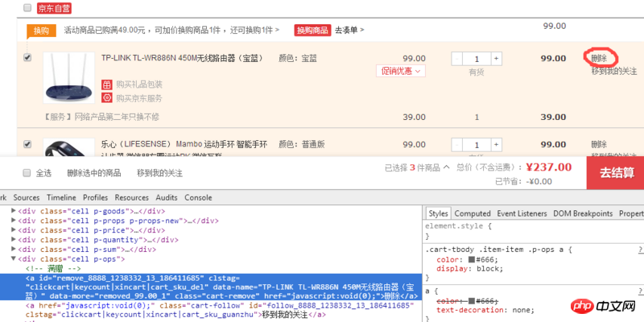The height and width of the screenshot is (322, 644).
Task: Tick the 京东自营 shop checkbox
Action: point(27,8)
